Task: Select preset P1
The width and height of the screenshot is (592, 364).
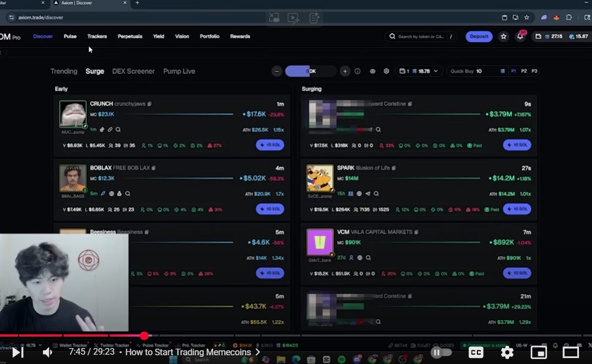Action: coord(513,71)
